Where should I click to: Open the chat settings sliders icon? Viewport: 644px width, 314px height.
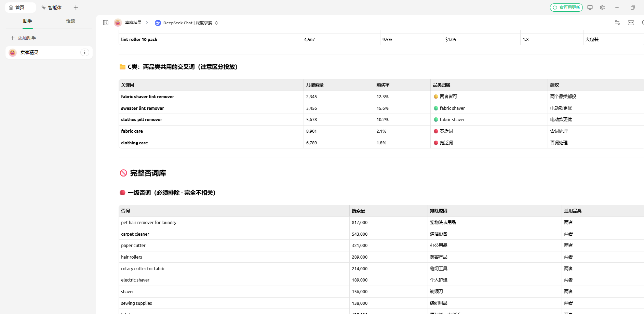pyautogui.click(x=617, y=23)
